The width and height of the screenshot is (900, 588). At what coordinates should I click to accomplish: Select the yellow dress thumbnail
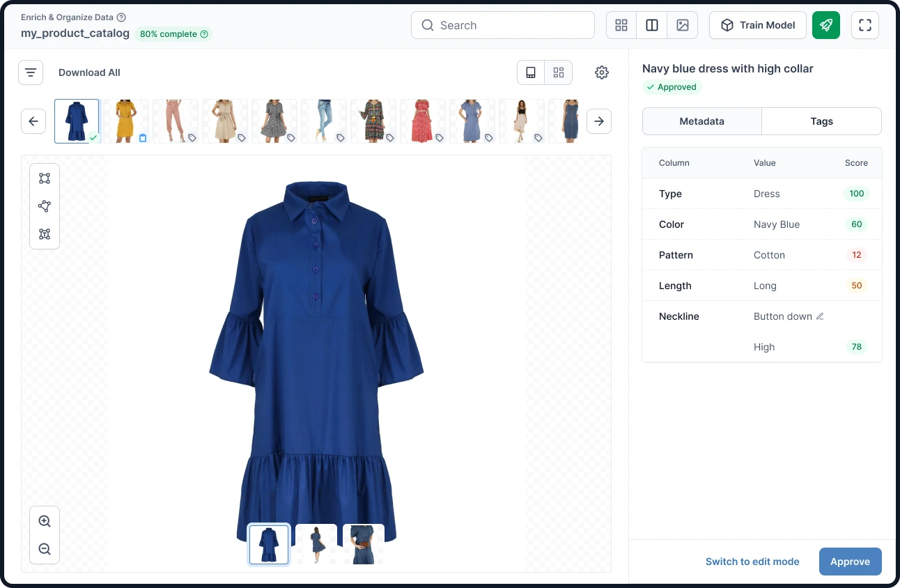point(126,121)
